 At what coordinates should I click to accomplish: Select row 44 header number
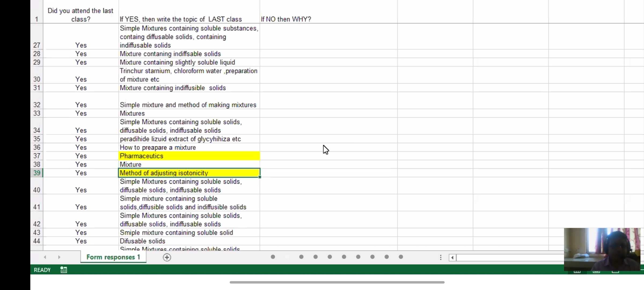click(x=37, y=241)
